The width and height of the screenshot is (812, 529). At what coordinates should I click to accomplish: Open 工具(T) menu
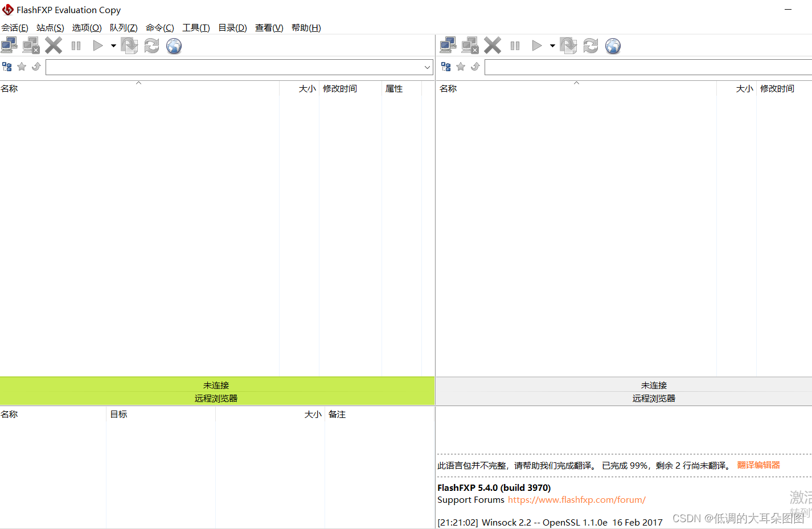pyautogui.click(x=196, y=27)
